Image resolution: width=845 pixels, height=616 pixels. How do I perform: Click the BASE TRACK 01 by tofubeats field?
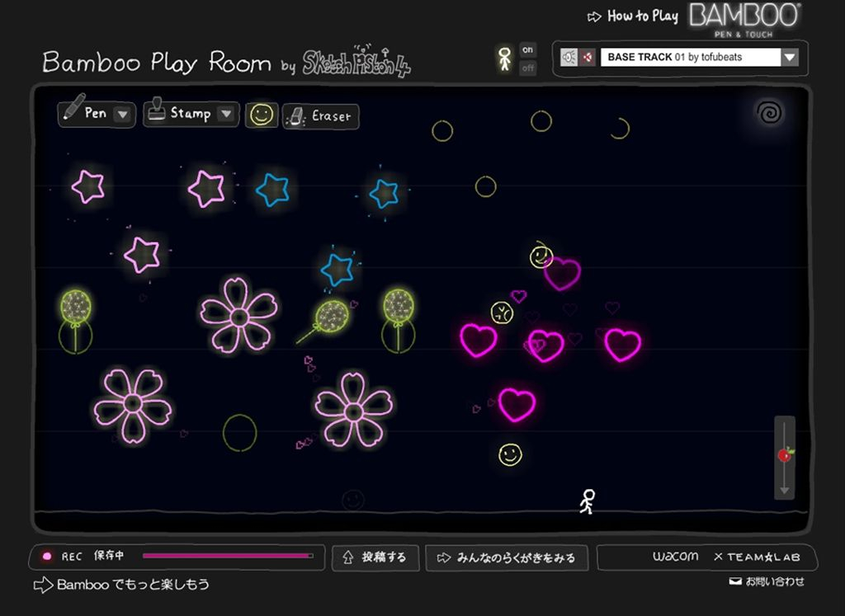[x=691, y=57]
